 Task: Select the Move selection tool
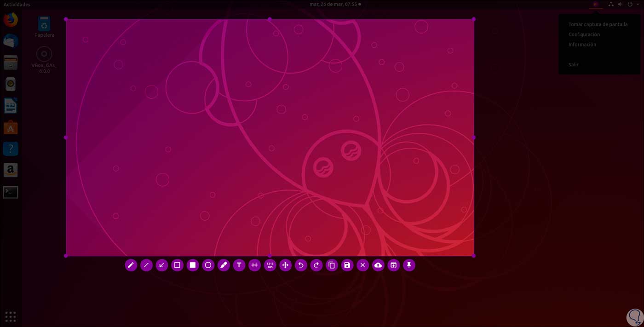point(286,265)
